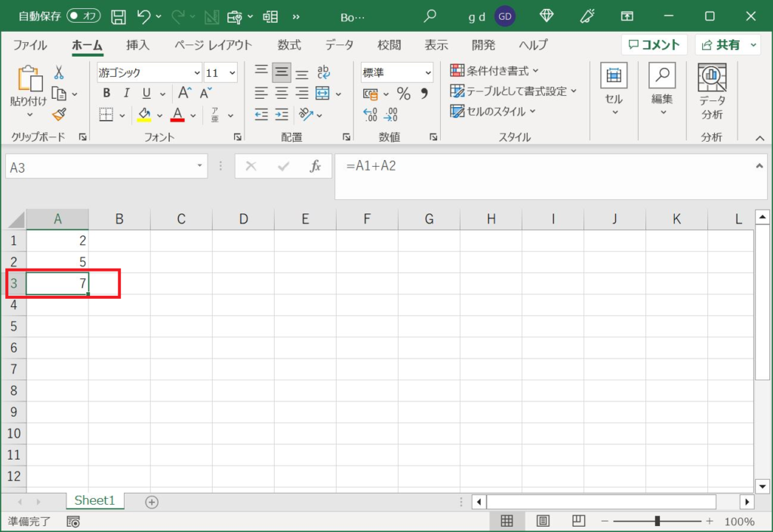773x532 pixels.
Task: Open the データ分析 data analysis tool
Action: pos(711,91)
